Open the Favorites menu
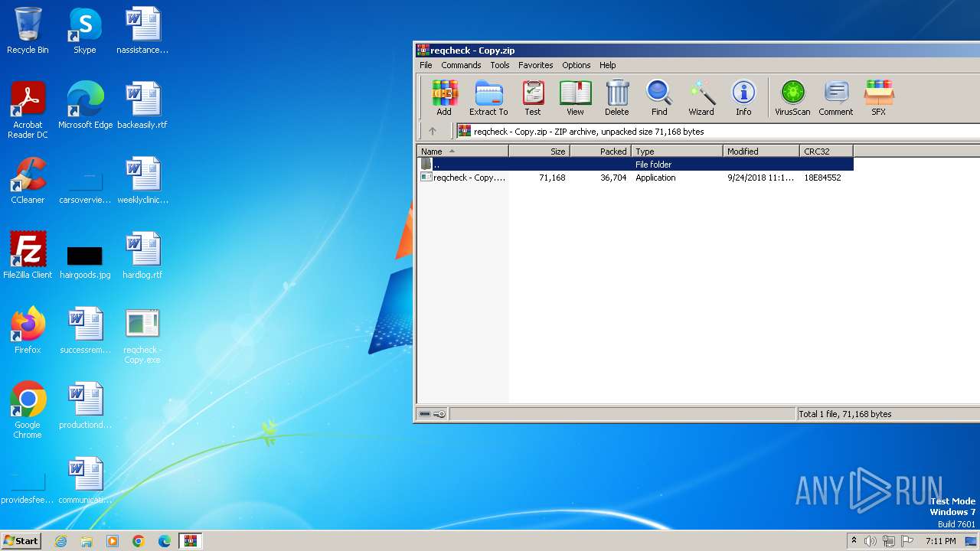980x551 pixels. pyautogui.click(x=535, y=65)
